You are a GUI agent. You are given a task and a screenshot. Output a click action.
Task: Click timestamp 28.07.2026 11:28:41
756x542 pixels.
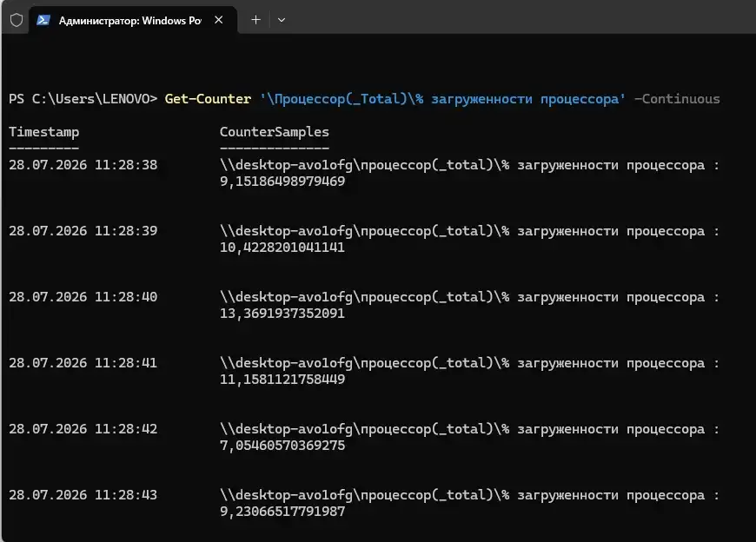pyautogui.click(x=83, y=363)
